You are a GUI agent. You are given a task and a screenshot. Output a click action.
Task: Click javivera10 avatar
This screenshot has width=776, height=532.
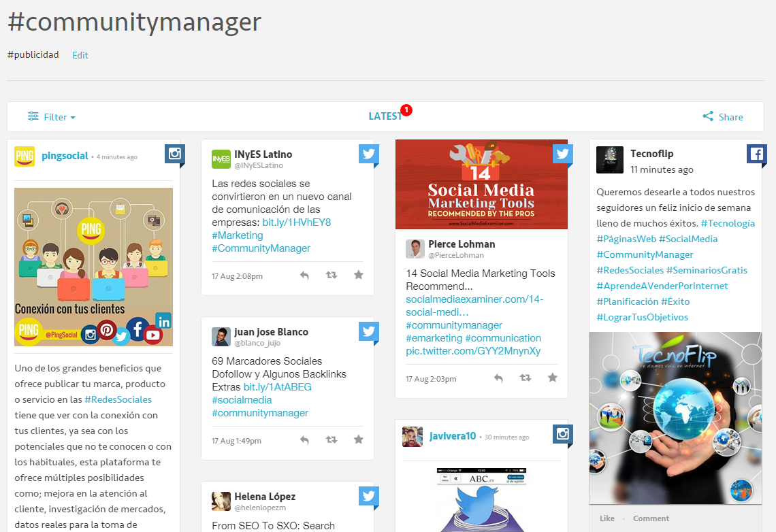(x=413, y=437)
